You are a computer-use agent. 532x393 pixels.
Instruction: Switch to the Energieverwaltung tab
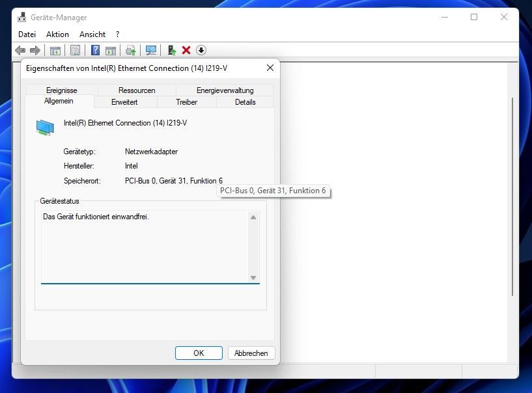click(x=225, y=90)
